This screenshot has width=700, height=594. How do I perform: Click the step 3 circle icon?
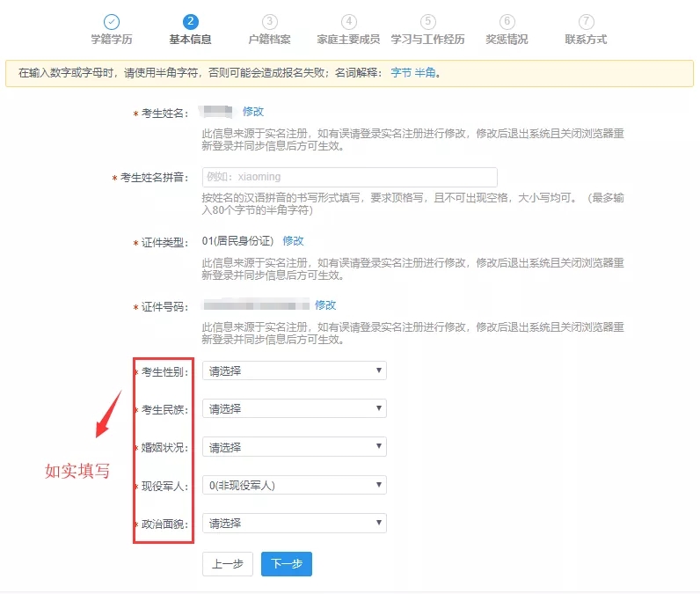coord(270,22)
